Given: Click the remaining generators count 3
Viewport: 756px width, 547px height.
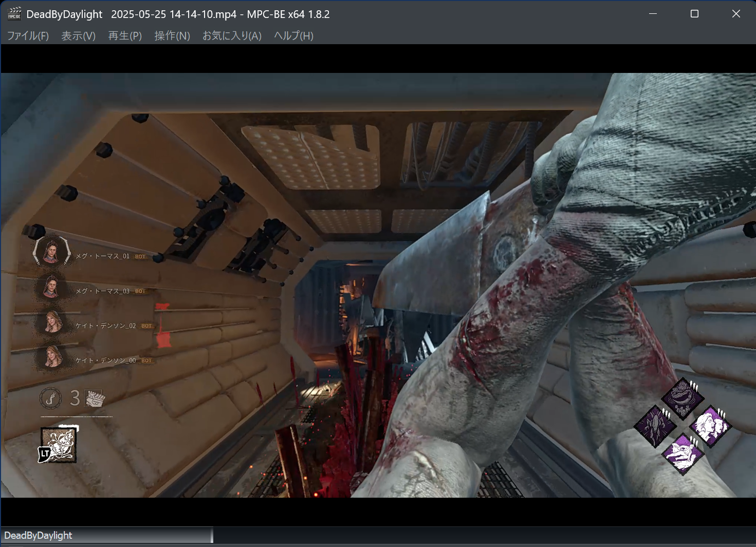Looking at the screenshot, I should click(x=75, y=398).
